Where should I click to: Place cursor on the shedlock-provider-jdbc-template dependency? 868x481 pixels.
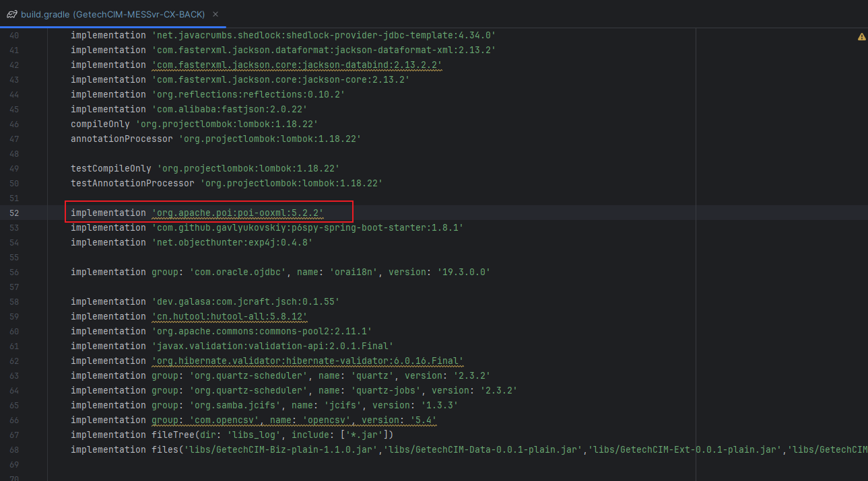point(269,35)
